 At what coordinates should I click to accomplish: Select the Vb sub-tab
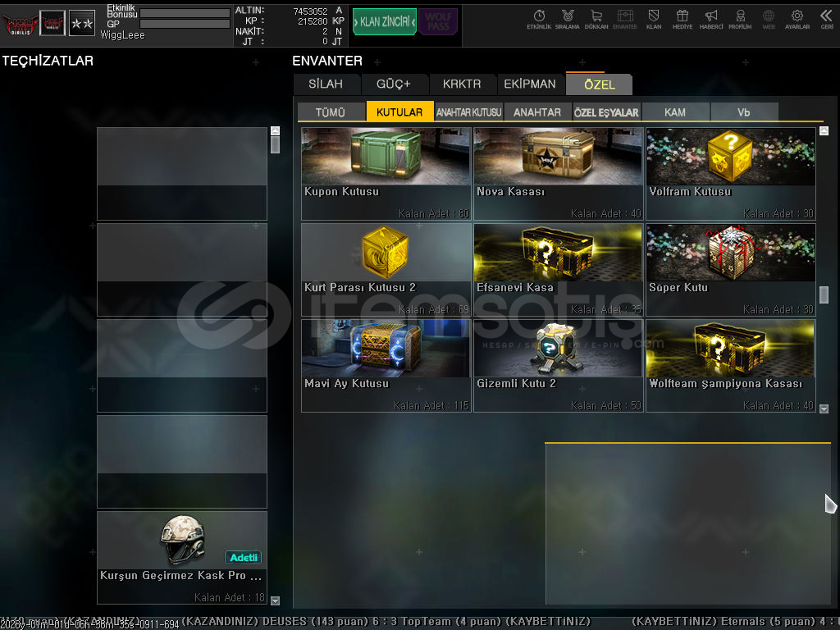click(744, 112)
